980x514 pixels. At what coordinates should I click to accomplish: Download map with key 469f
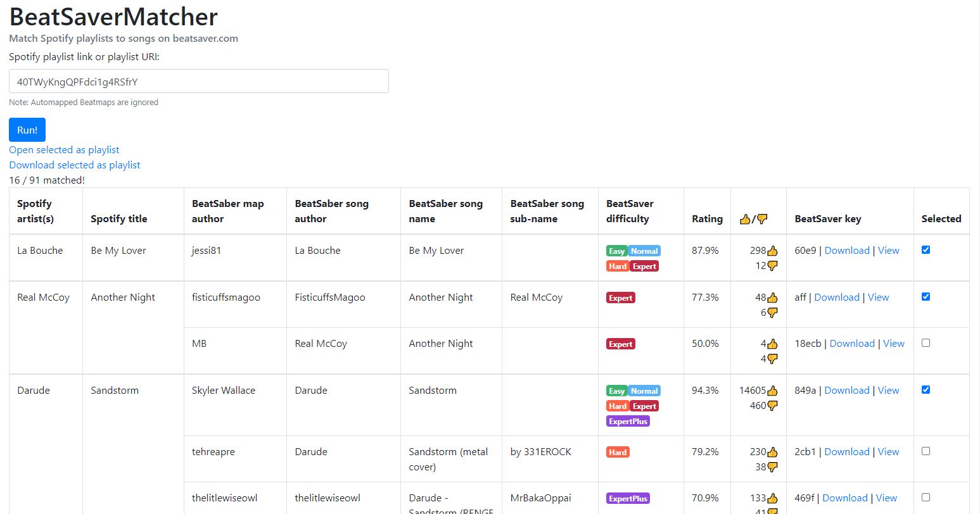845,498
